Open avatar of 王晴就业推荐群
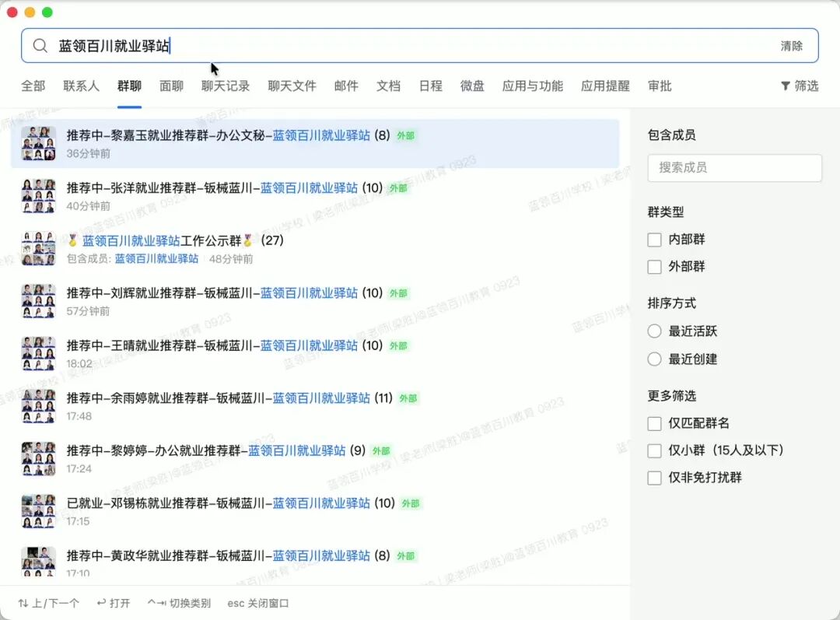Screen dimensions: 840x620 [39, 354]
